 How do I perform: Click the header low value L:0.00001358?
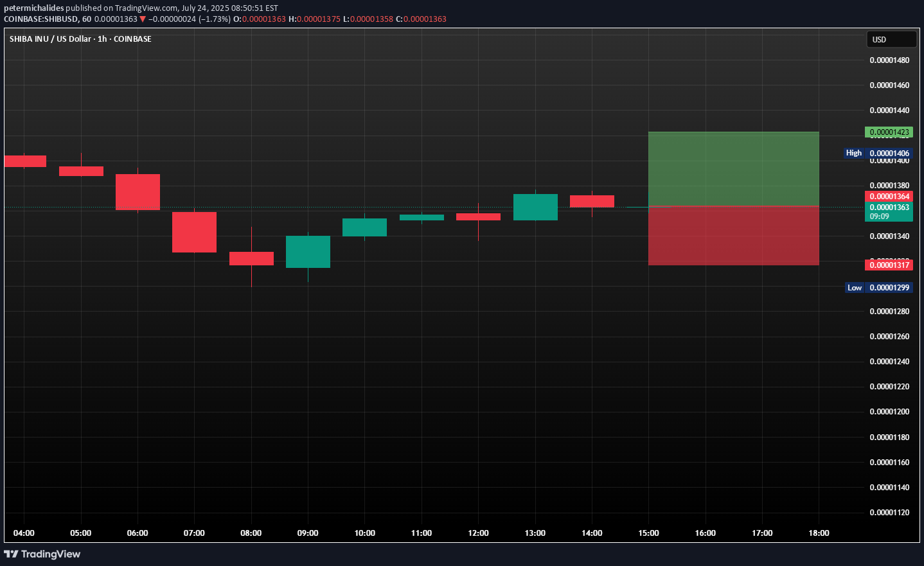click(368, 19)
